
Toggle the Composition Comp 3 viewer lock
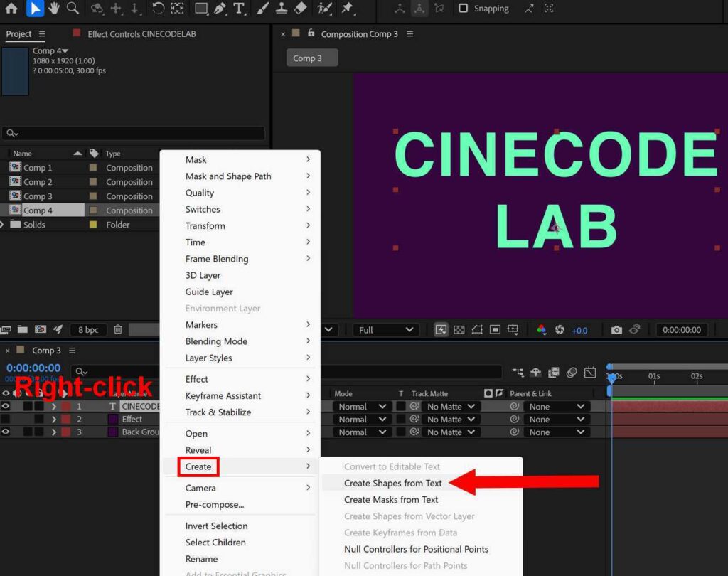(311, 33)
